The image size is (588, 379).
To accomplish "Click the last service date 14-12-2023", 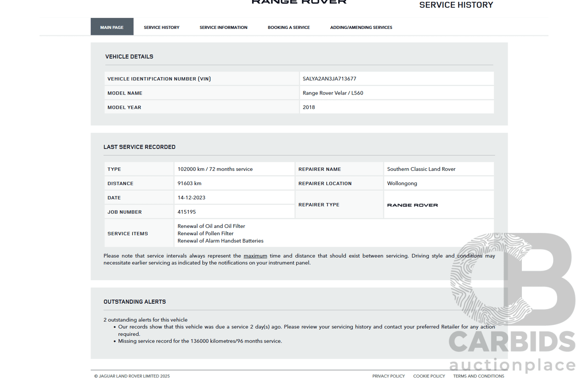I will tap(191, 198).
